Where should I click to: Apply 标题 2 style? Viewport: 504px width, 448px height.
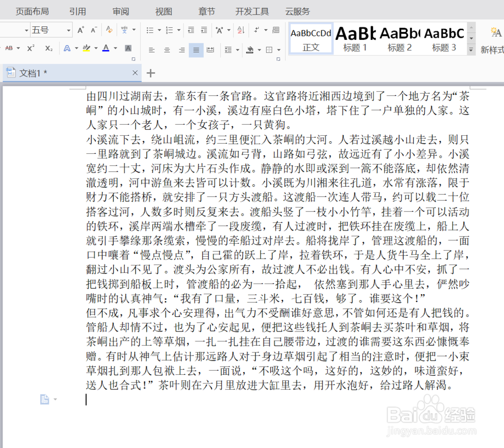(400, 39)
